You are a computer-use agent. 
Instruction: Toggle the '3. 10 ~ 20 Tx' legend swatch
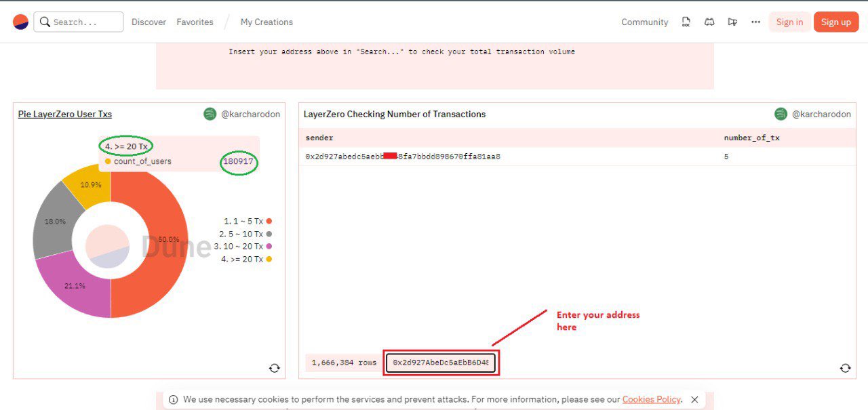269,246
